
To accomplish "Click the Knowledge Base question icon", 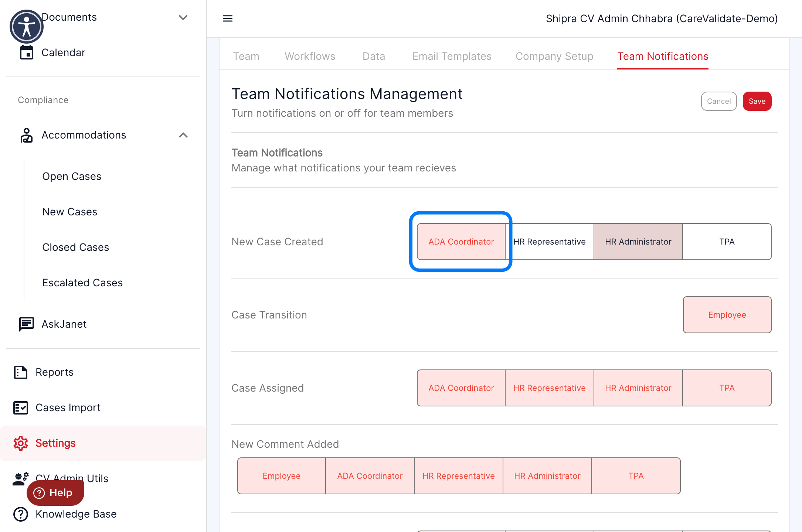I will [21, 514].
